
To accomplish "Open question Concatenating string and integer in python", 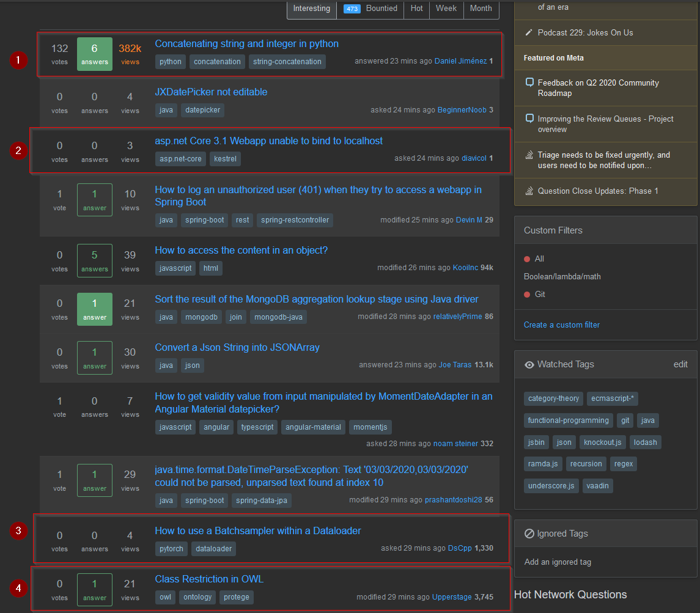I will 246,44.
